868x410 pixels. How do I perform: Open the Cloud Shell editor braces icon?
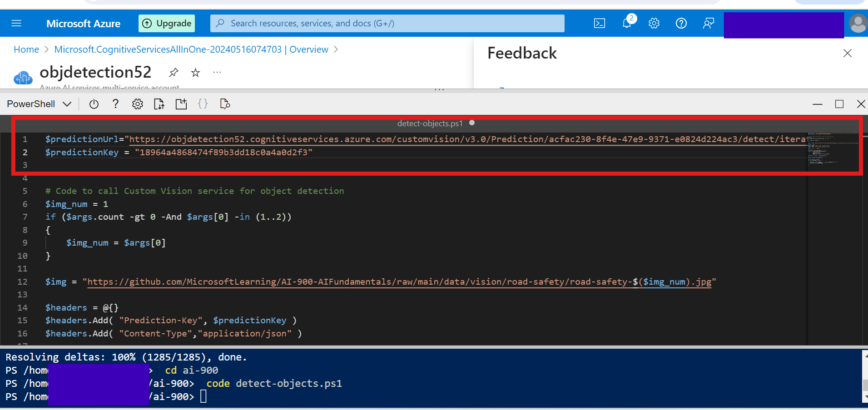pyautogui.click(x=203, y=104)
